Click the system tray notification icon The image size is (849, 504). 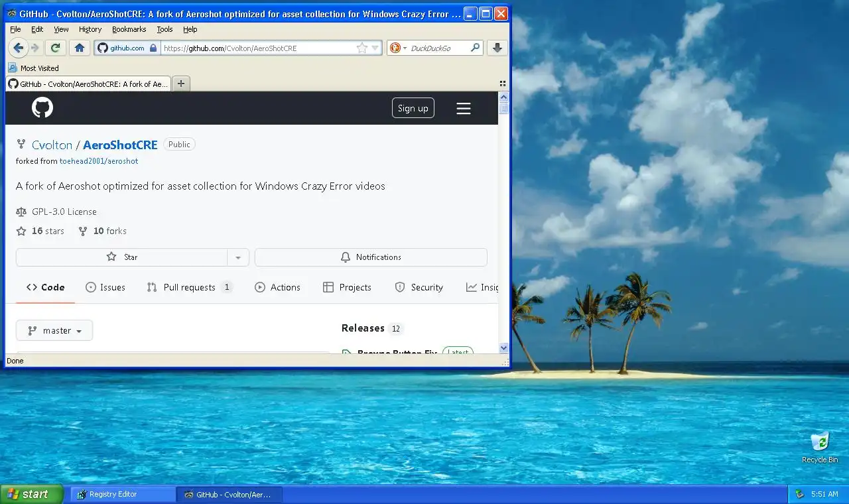point(799,494)
